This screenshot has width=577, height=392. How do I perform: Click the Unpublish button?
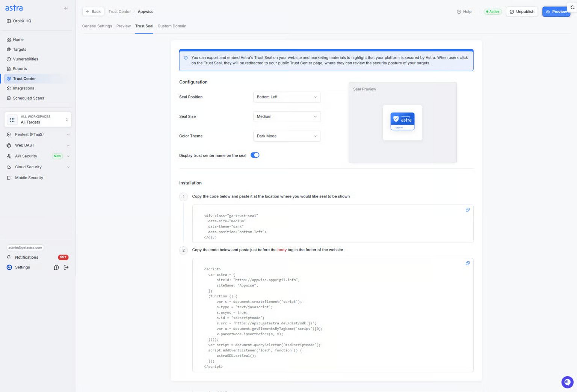522,12
